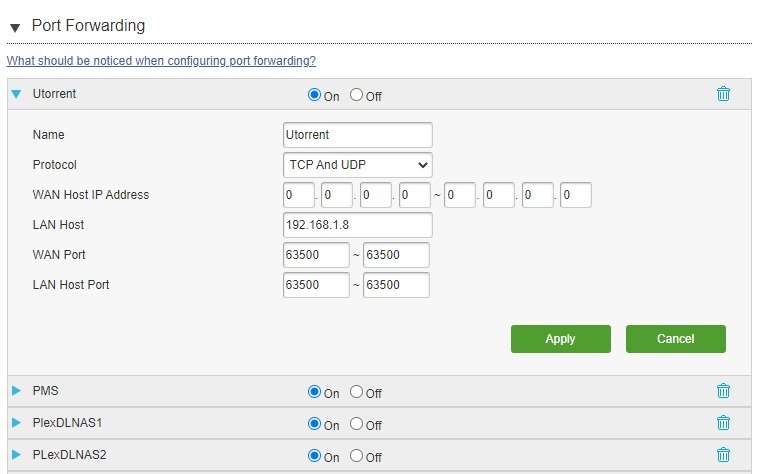The image size is (760, 474).
Task: Select Off radio for PMS rule
Action: click(x=356, y=392)
